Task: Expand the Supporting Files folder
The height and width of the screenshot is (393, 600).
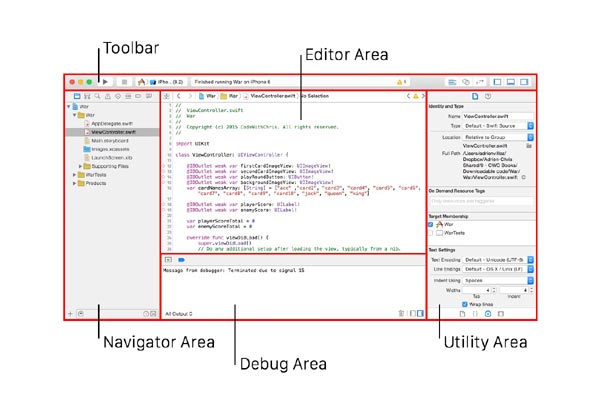Action: 80,166
